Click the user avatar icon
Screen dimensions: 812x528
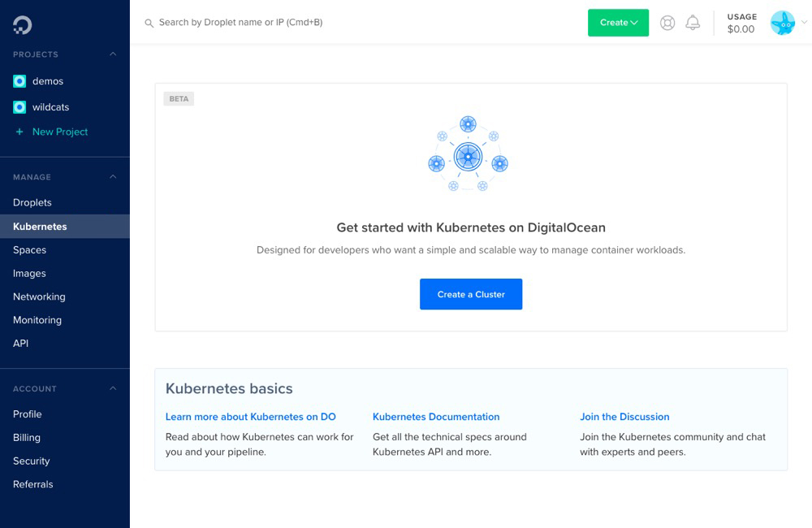tap(782, 23)
